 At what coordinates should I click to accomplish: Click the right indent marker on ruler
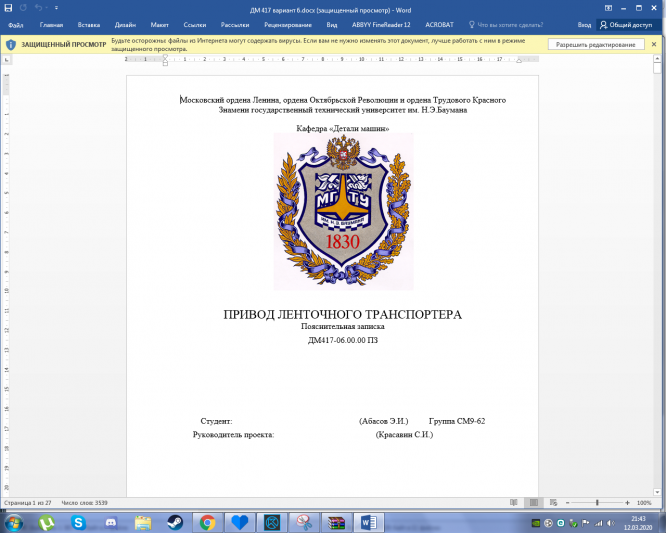519,61
